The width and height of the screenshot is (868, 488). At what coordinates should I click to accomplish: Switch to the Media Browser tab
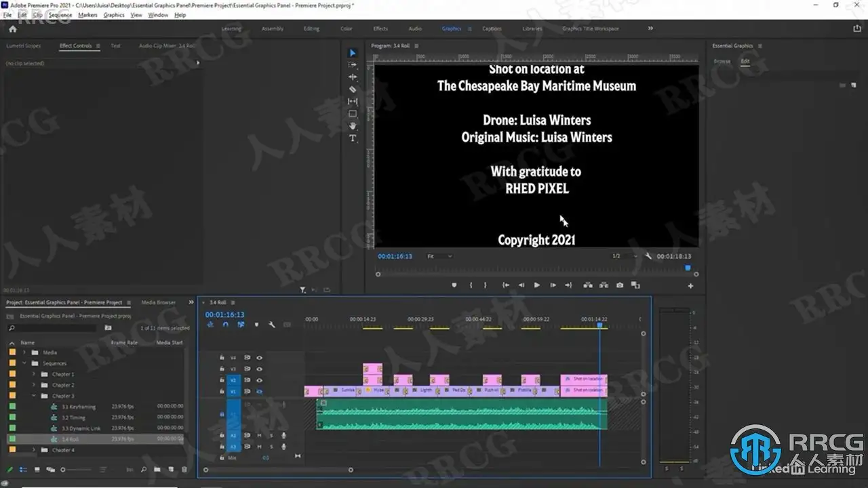point(159,302)
